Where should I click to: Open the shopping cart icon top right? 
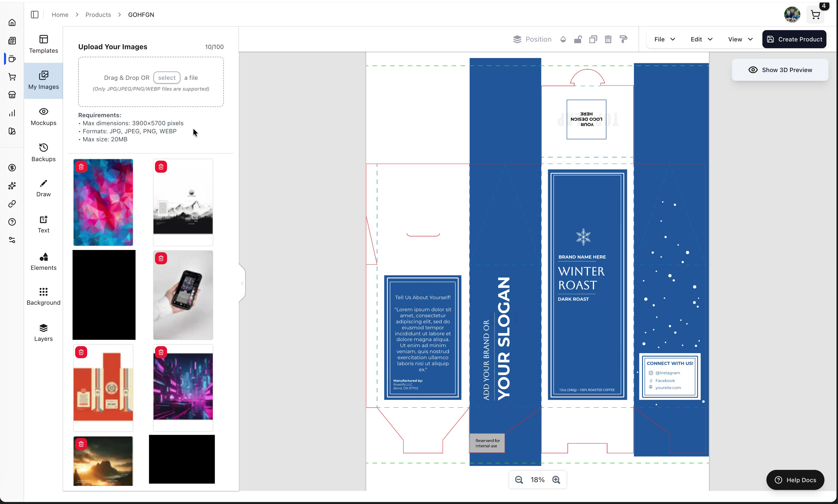tap(815, 15)
